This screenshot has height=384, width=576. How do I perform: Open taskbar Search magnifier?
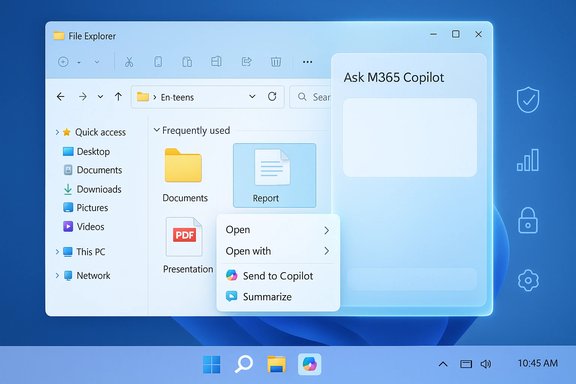(x=244, y=364)
